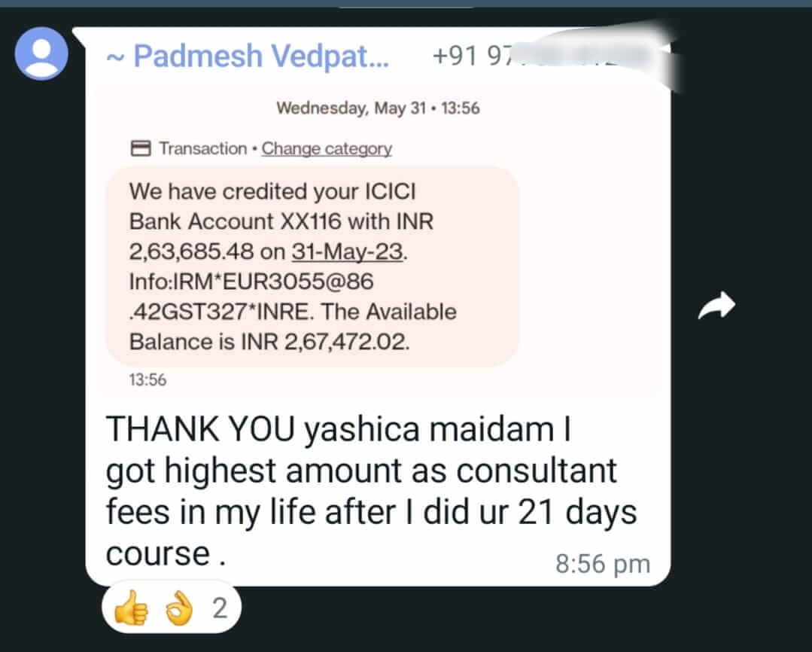Tap the sender's profile avatar icon
This screenshot has height=652, width=812.
click(x=41, y=53)
